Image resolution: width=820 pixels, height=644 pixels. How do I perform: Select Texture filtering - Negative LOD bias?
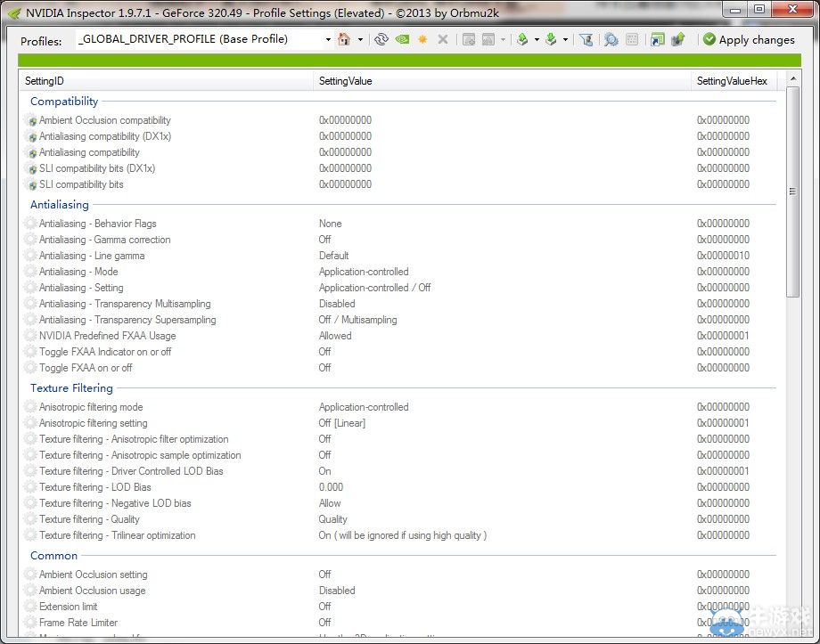[399, 503]
